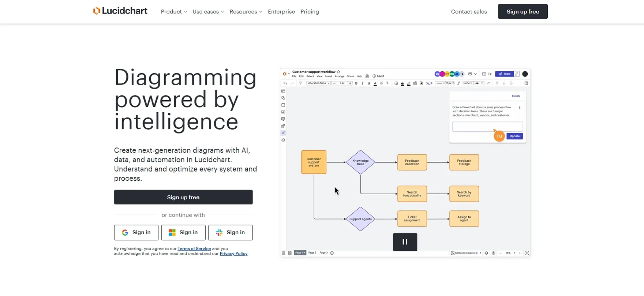Open Page 1 tab dropdown

(x=300, y=253)
